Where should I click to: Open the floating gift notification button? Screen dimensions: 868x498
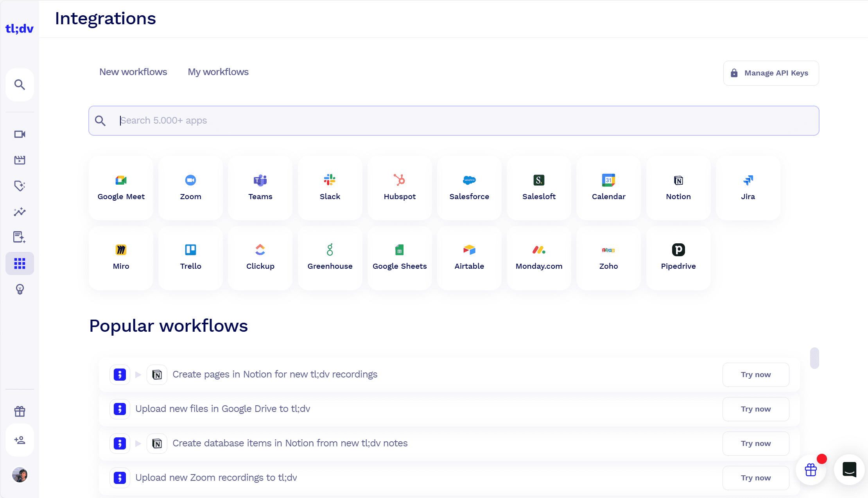(x=811, y=469)
